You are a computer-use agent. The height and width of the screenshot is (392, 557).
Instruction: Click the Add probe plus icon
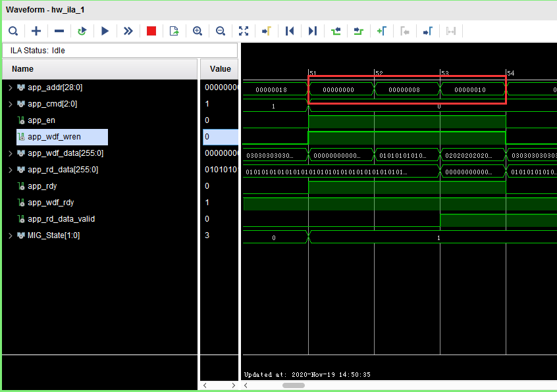tap(36, 31)
